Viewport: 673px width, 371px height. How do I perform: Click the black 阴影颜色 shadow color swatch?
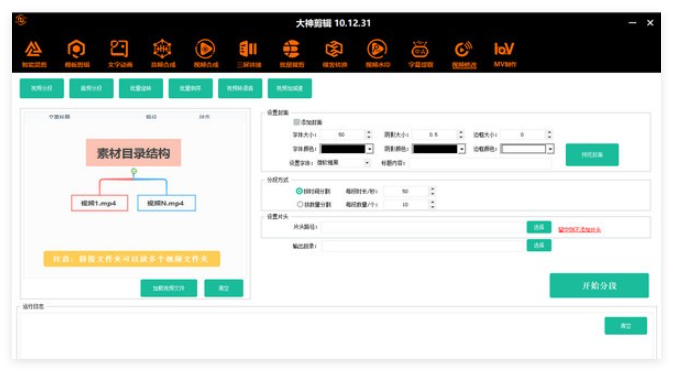coord(435,149)
